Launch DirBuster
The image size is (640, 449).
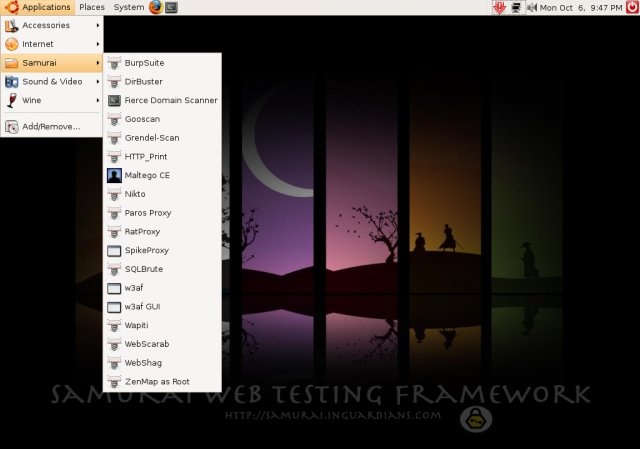(x=162, y=82)
